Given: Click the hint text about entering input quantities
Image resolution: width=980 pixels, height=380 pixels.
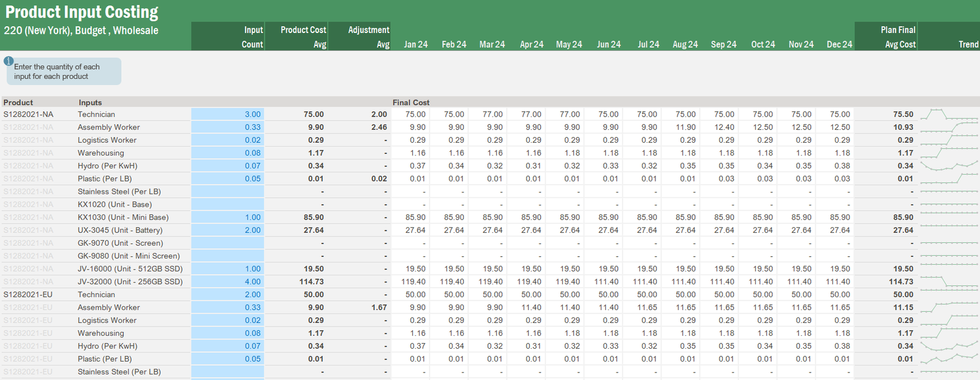Looking at the screenshot, I should coord(56,72).
